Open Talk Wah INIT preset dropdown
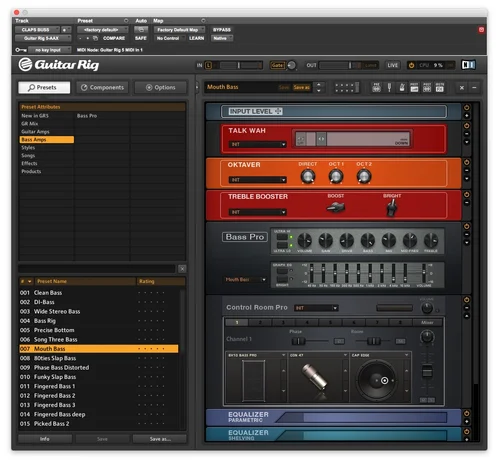Image resolution: width=500 pixels, height=464 pixels. click(x=257, y=144)
